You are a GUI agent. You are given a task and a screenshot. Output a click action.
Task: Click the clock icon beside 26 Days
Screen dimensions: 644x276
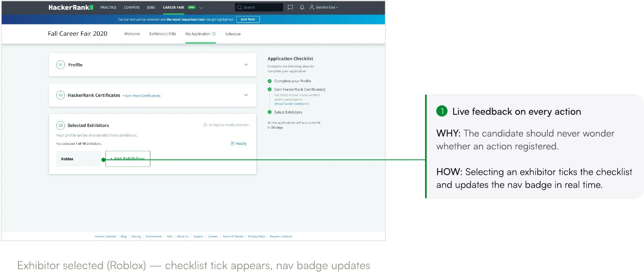[x=205, y=125]
